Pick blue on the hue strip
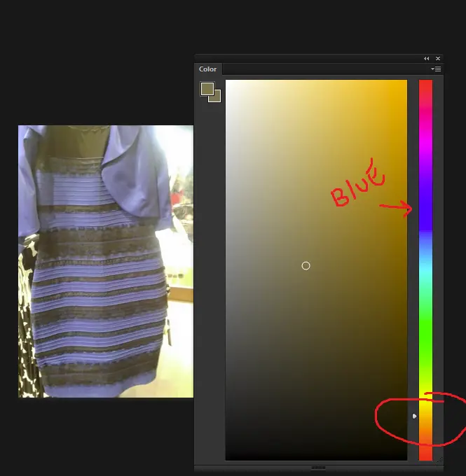 425,217
